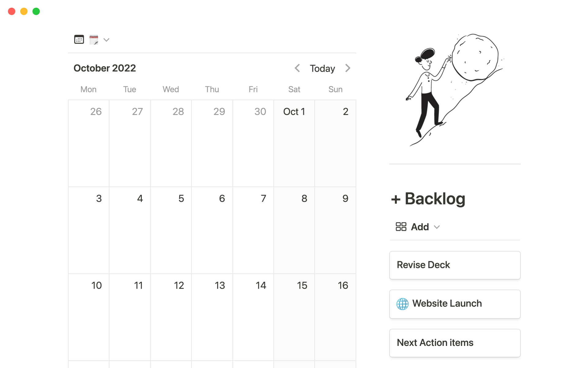
Task: Click the gallery grid icon beside Add
Action: pos(401,227)
